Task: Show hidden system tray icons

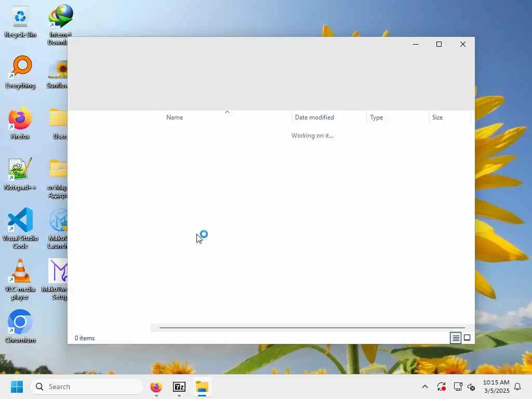Action: pyautogui.click(x=425, y=387)
